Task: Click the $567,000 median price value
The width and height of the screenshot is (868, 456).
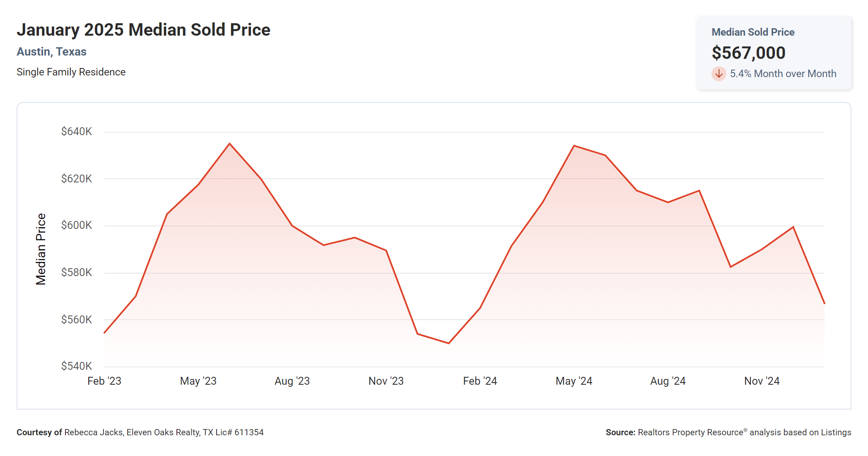Action: pos(748,53)
